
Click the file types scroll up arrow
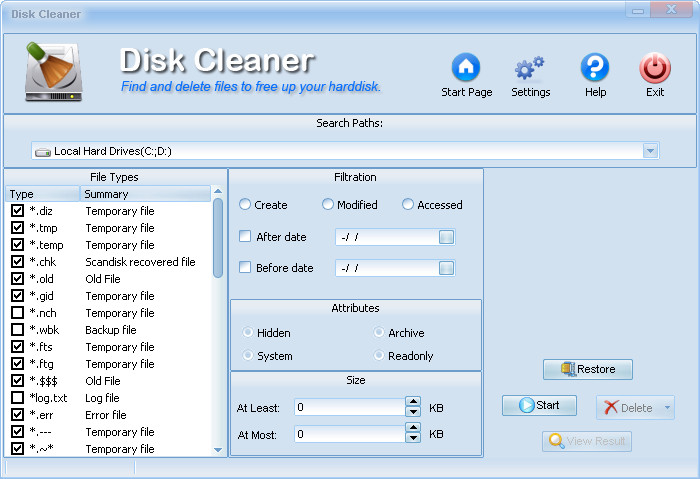218,191
